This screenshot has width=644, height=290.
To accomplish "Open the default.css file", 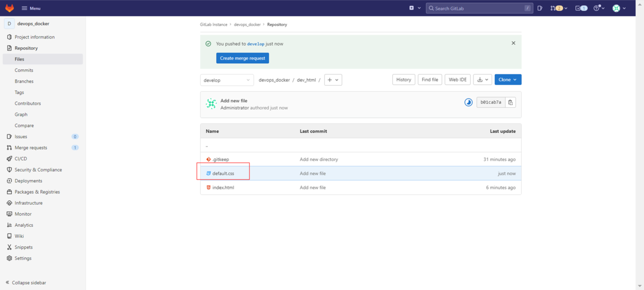I will (x=223, y=174).
